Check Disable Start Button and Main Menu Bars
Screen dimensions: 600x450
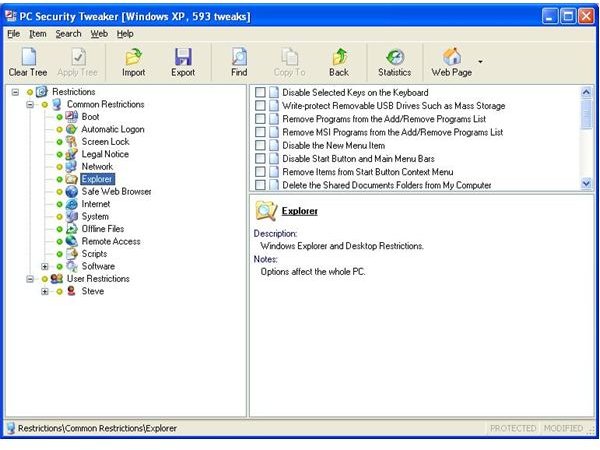[260, 158]
